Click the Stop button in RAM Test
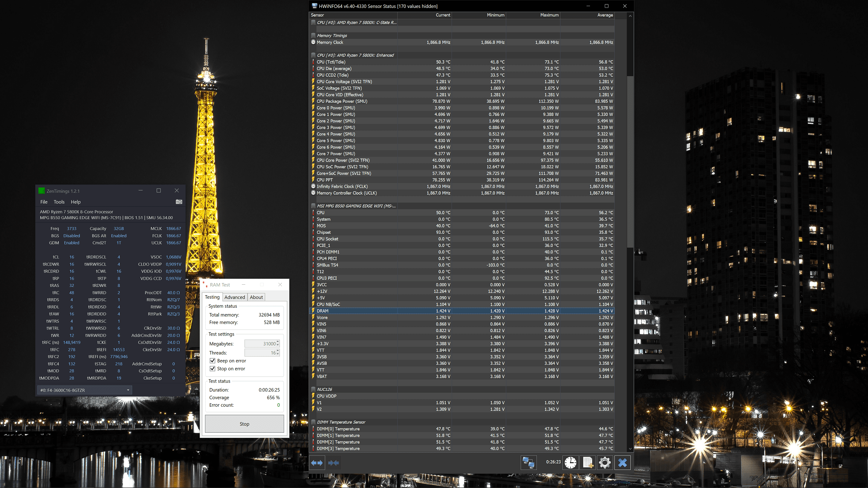This screenshot has height=488, width=868. (x=245, y=424)
